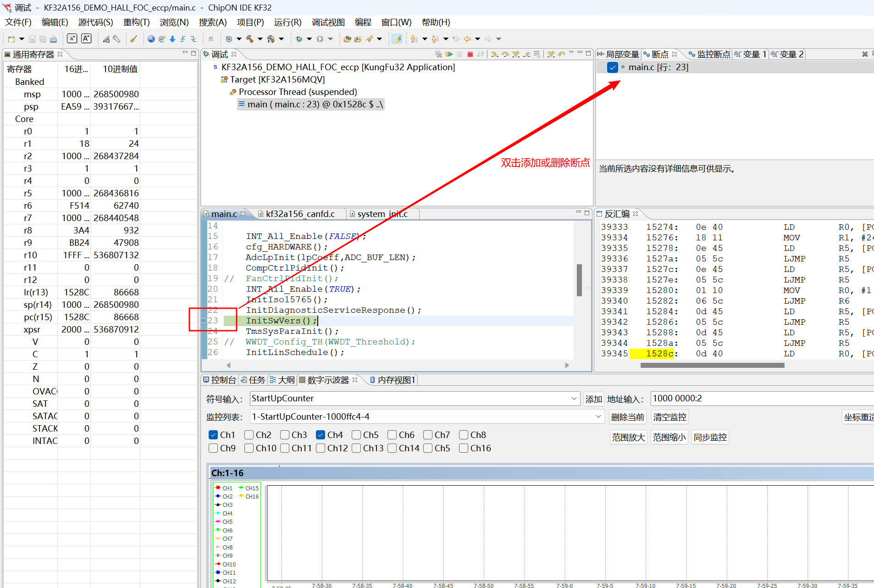The image size is (874, 588).
Task: Close the main.c editor tab
Action: pos(243,214)
